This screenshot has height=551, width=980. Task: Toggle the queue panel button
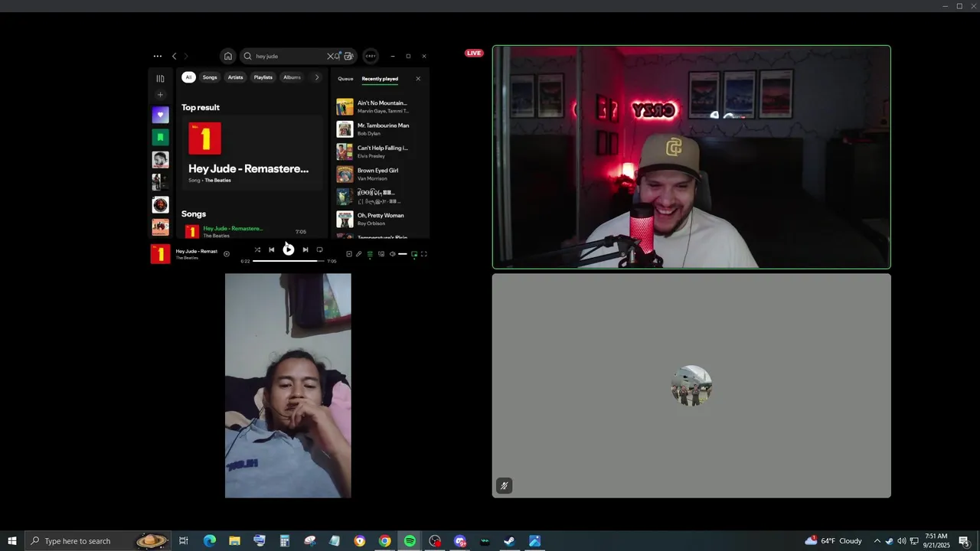(x=370, y=254)
